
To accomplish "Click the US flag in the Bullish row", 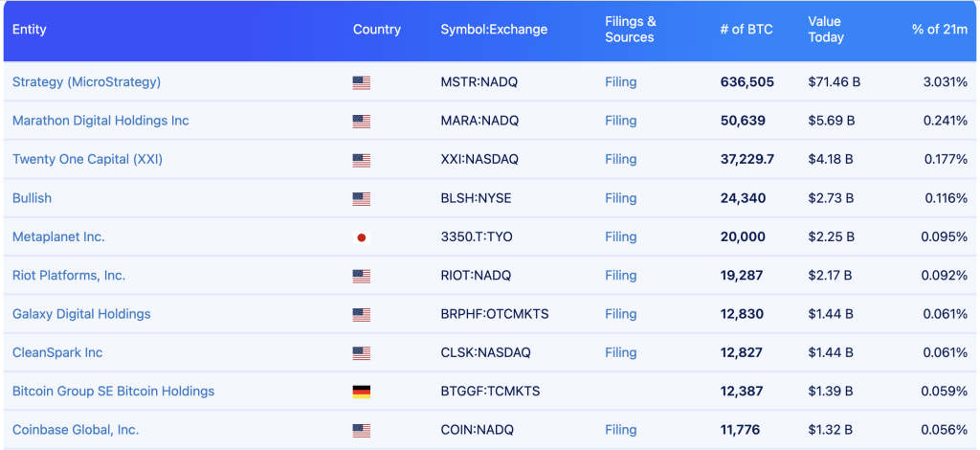I will [361, 198].
